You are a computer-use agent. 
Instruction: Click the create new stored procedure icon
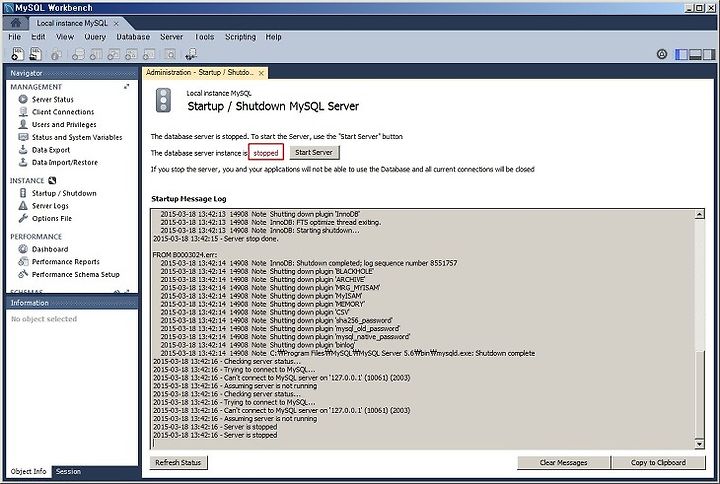click(131, 55)
